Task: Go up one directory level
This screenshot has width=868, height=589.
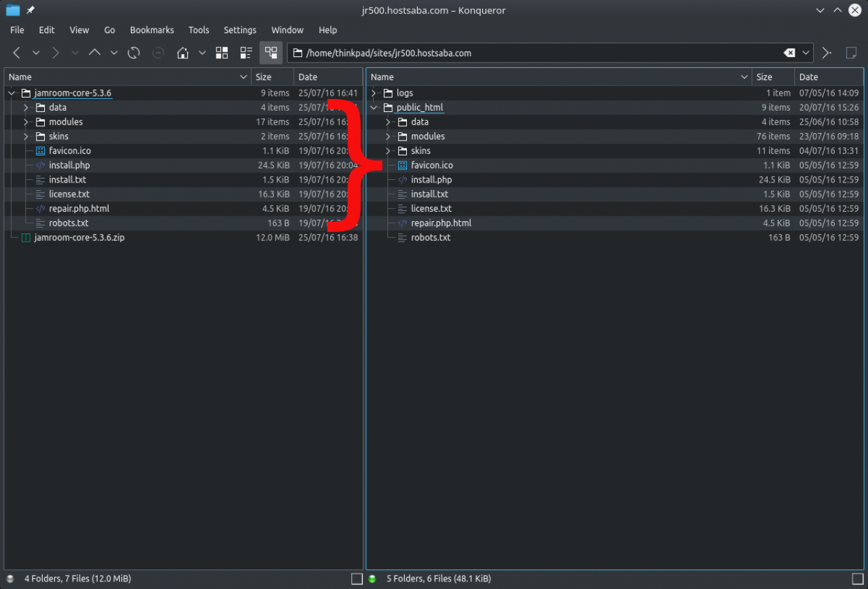Action: tap(95, 53)
